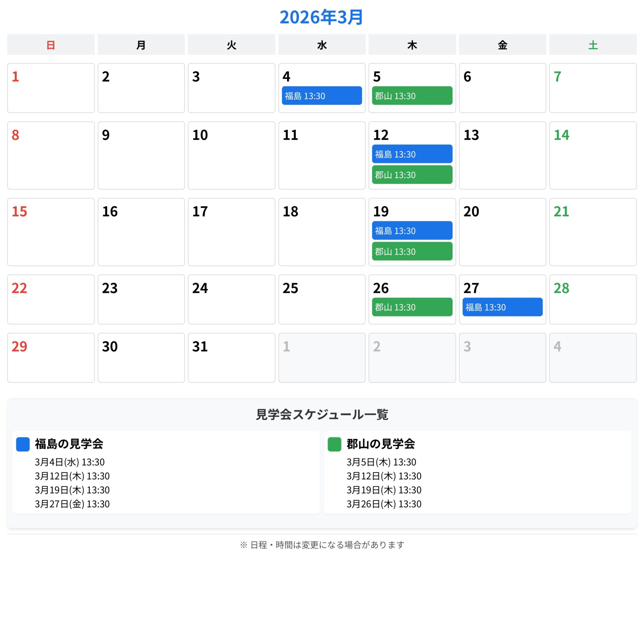This screenshot has width=644, height=644.
Task: Click the 福島の見学会 heading
Action: tap(69, 444)
